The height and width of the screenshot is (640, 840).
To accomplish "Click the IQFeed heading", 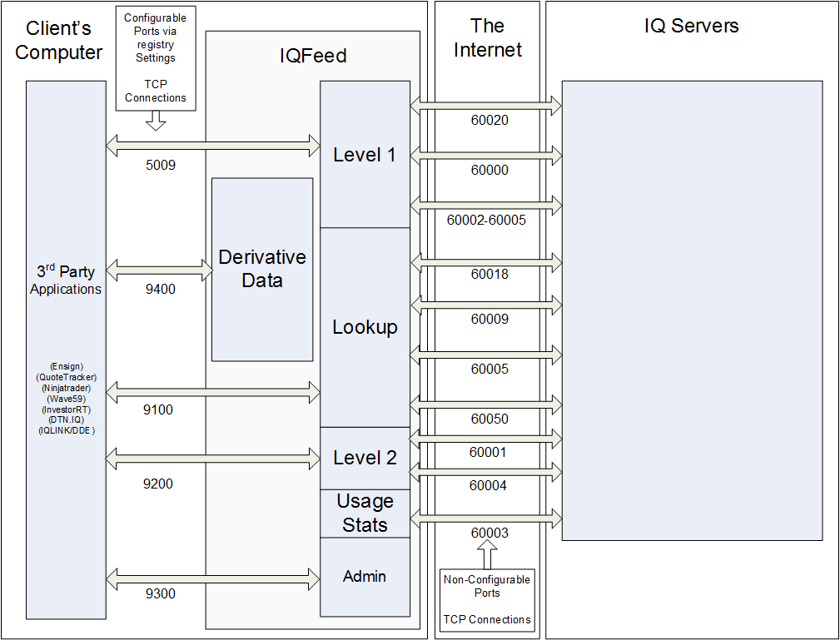I will click(x=313, y=56).
